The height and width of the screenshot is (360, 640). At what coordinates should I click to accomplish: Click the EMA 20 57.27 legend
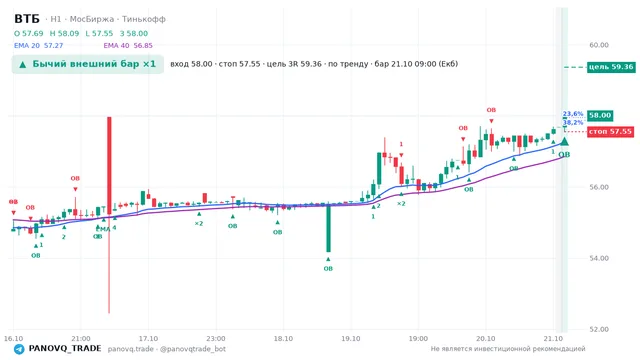38,46
